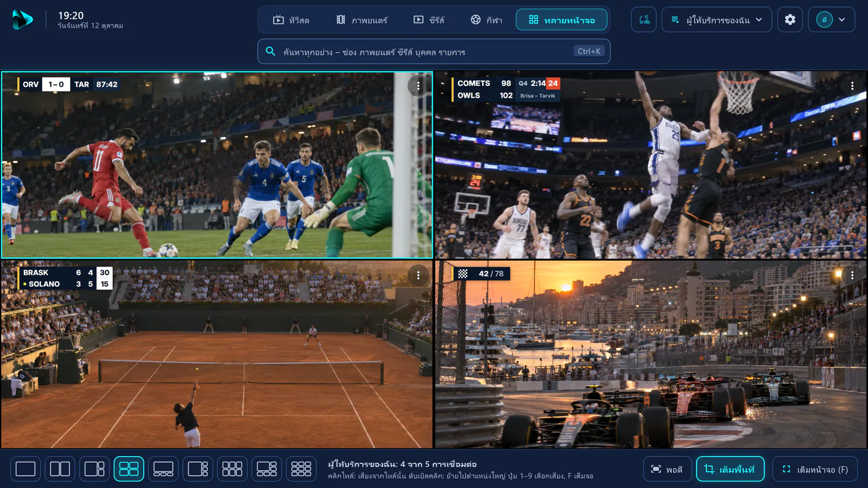
Task: Click the app logo at top left
Action: 22,20
